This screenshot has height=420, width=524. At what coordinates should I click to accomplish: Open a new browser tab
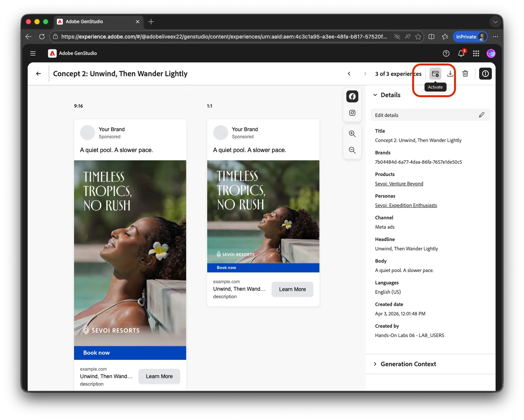tap(151, 22)
